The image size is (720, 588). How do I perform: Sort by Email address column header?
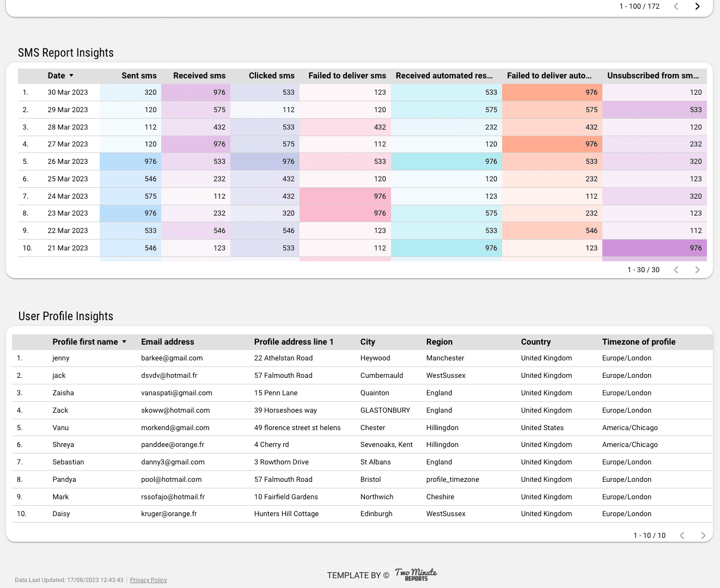168,342
